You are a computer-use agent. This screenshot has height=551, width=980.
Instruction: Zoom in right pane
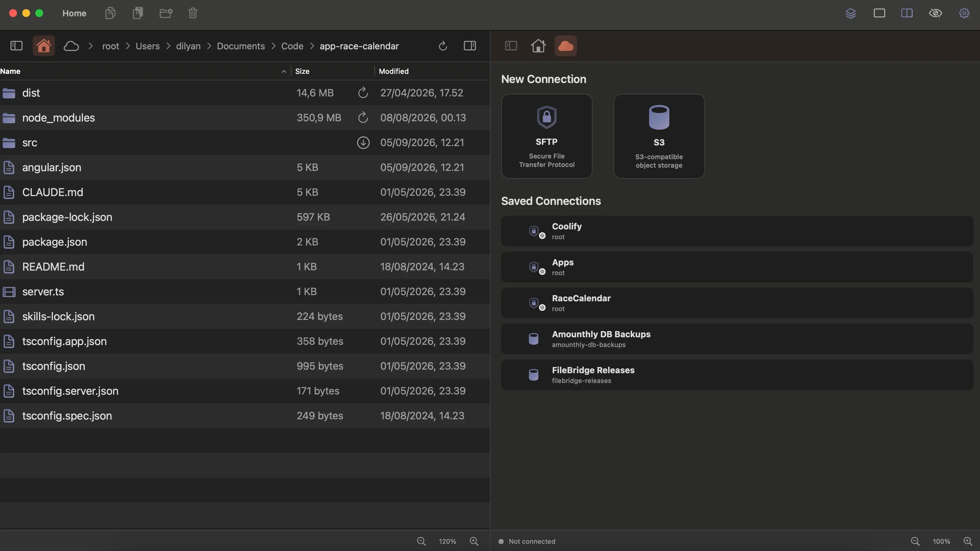[x=968, y=541]
